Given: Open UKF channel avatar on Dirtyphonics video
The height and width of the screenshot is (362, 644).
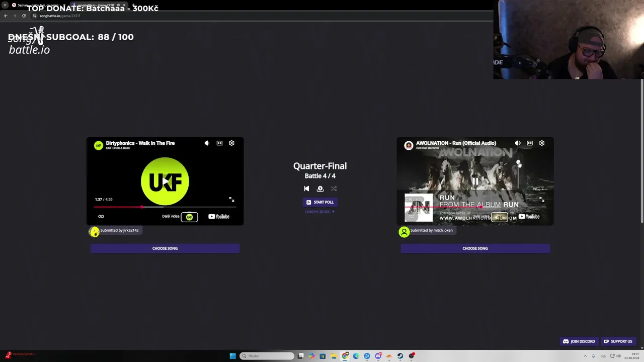Looking at the screenshot, I should point(99,145).
